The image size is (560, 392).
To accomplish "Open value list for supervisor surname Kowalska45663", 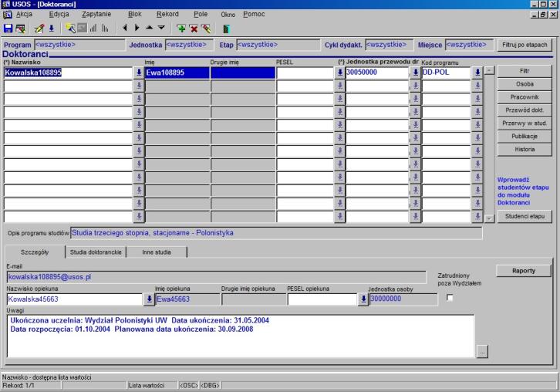I will click(x=149, y=299).
